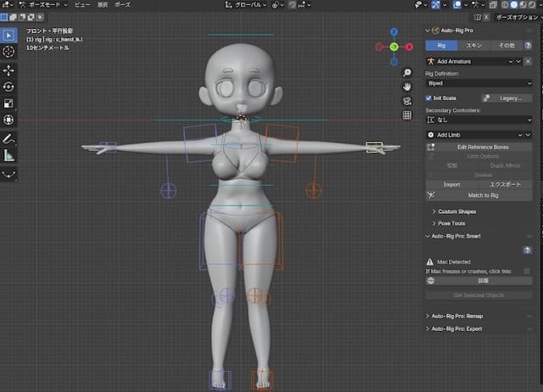This screenshot has height=392, width=543.
Task: Switch to the スキン tab
Action: pos(474,44)
